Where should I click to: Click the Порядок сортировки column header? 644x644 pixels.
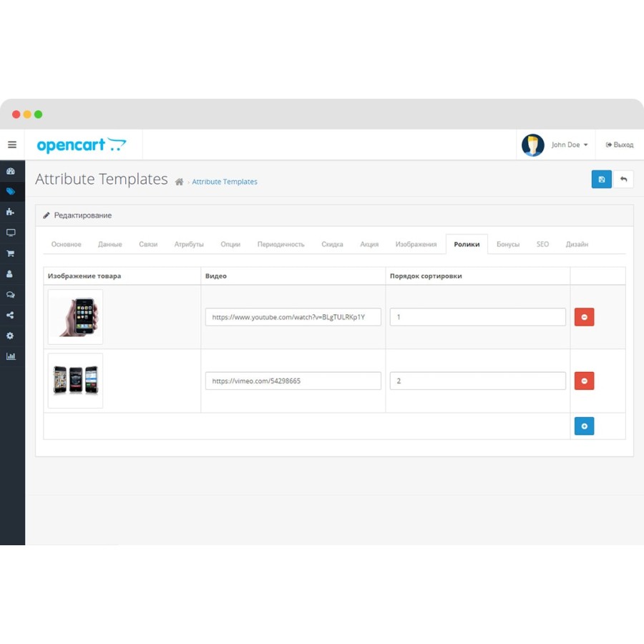[426, 276]
